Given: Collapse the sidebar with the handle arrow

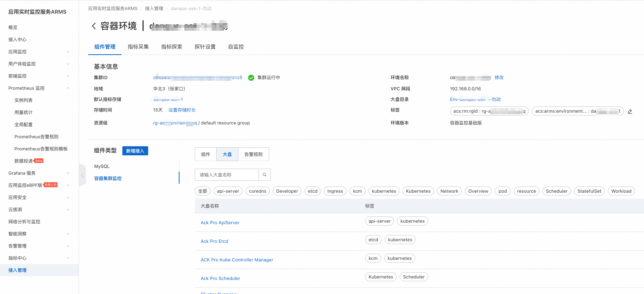Looking at the screenshot, I should (82, 175).
